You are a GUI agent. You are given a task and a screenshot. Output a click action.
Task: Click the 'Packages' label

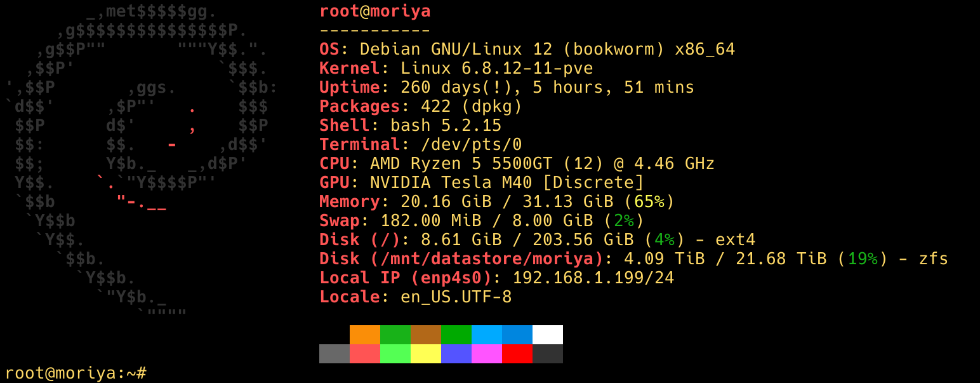tap(360, 107)
